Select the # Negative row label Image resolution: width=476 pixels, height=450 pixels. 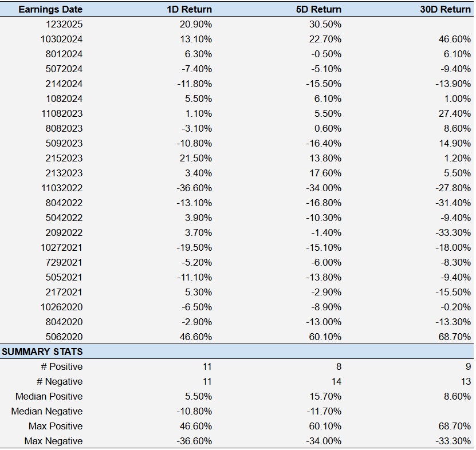click(x=60, y=381)
